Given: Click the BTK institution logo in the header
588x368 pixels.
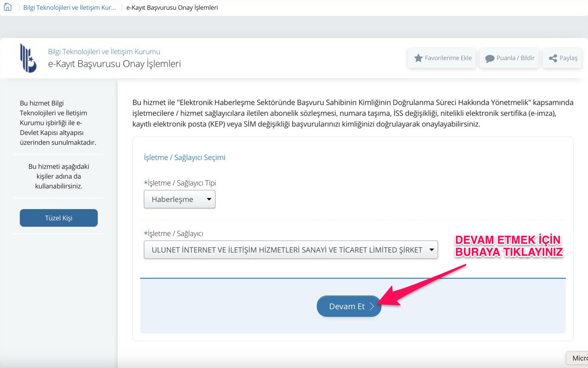Looking at the screenshot, I should pyautogui.click(x=28, y=58).
